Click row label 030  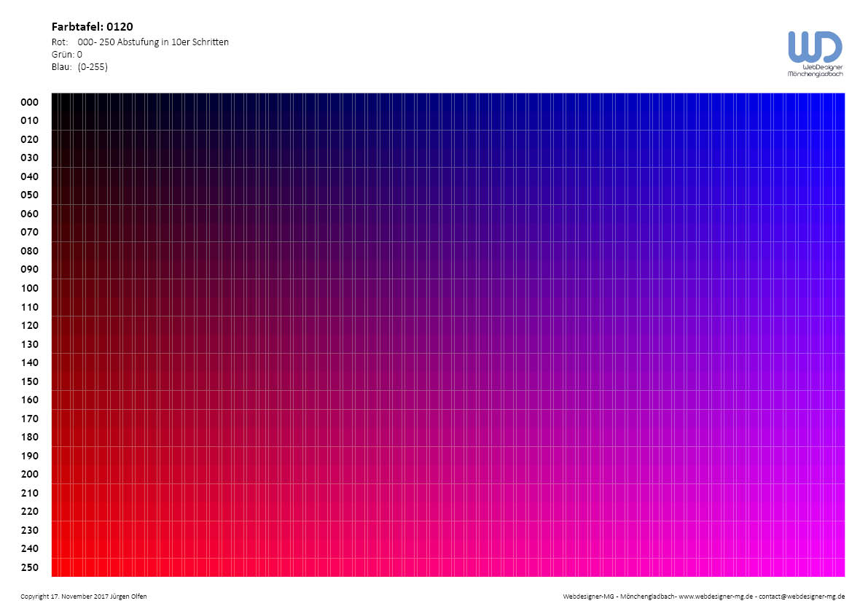pos(30,158)
